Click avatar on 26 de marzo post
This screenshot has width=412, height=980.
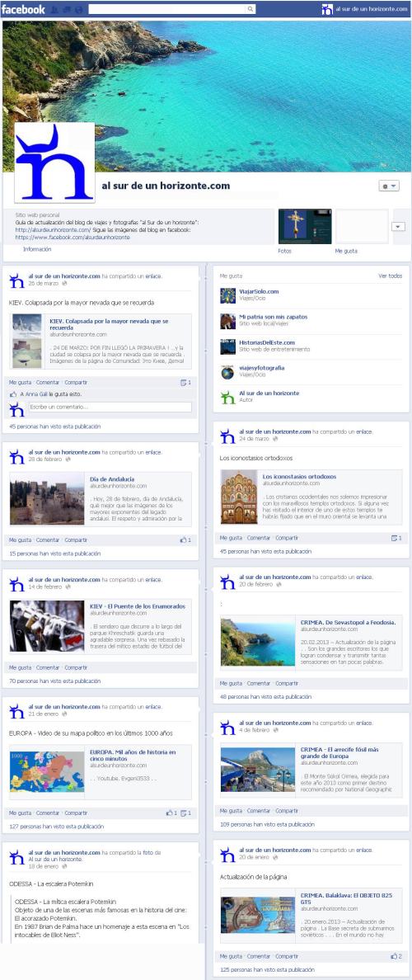pyautogui.click(x=16, y=280)
